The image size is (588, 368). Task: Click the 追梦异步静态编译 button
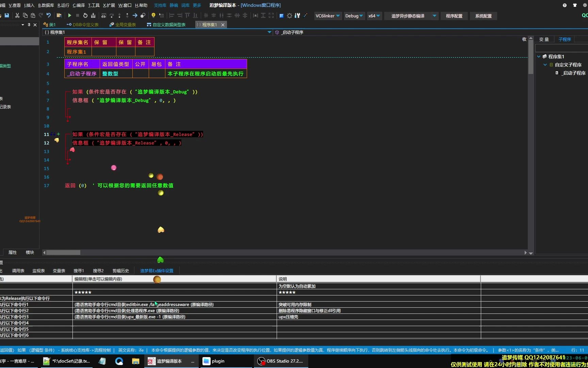click(408, 16)
